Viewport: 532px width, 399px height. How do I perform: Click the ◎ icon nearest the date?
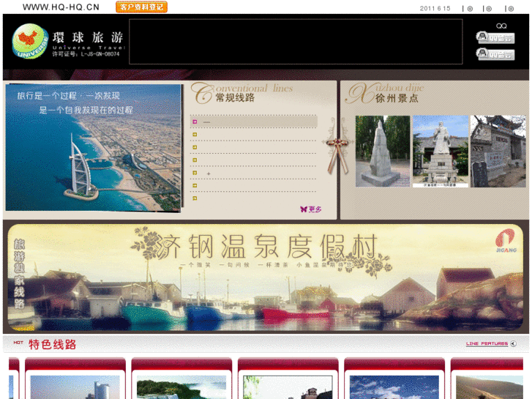470,9
